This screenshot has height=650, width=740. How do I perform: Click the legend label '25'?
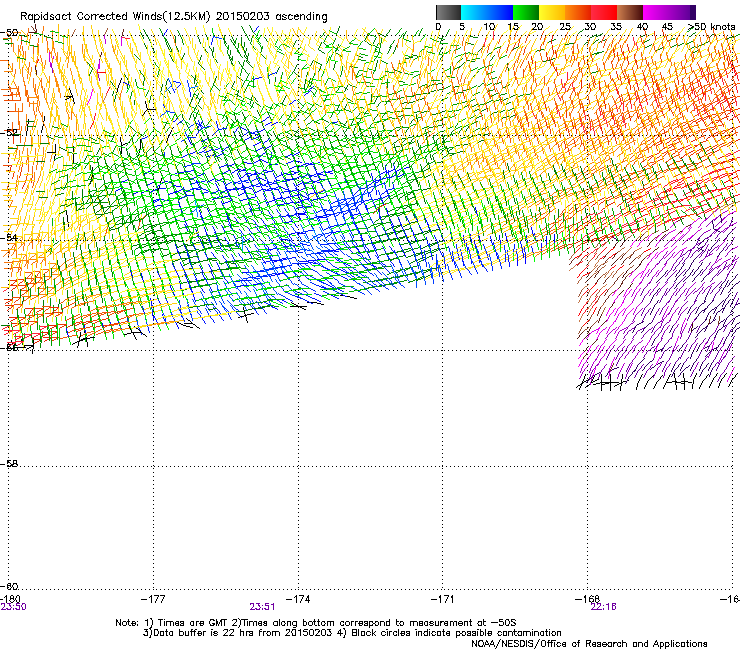pos(565,27)
